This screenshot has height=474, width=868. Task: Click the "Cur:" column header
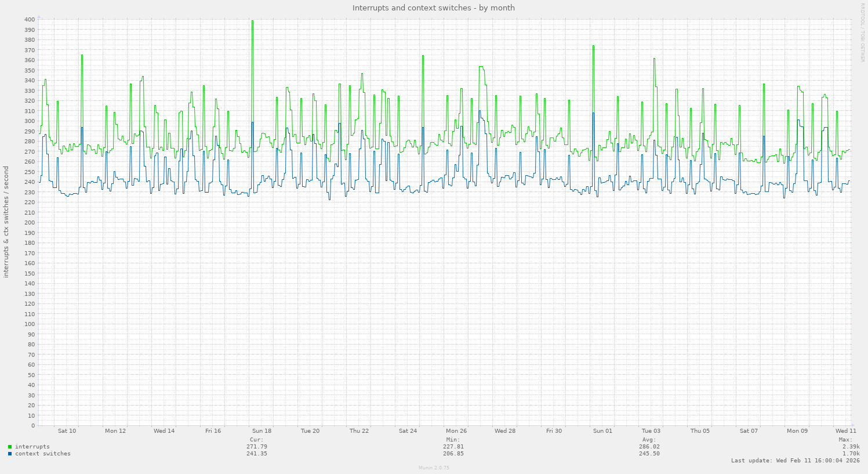(x=257, y=440)
